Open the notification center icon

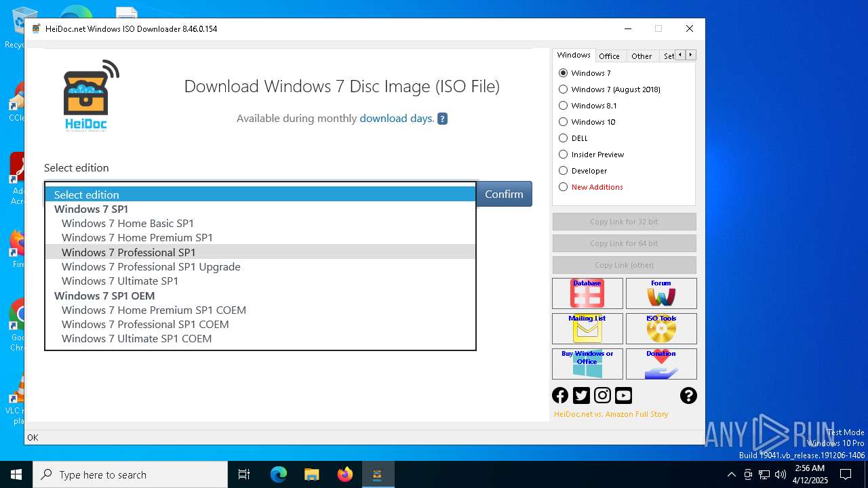[846, 474]
